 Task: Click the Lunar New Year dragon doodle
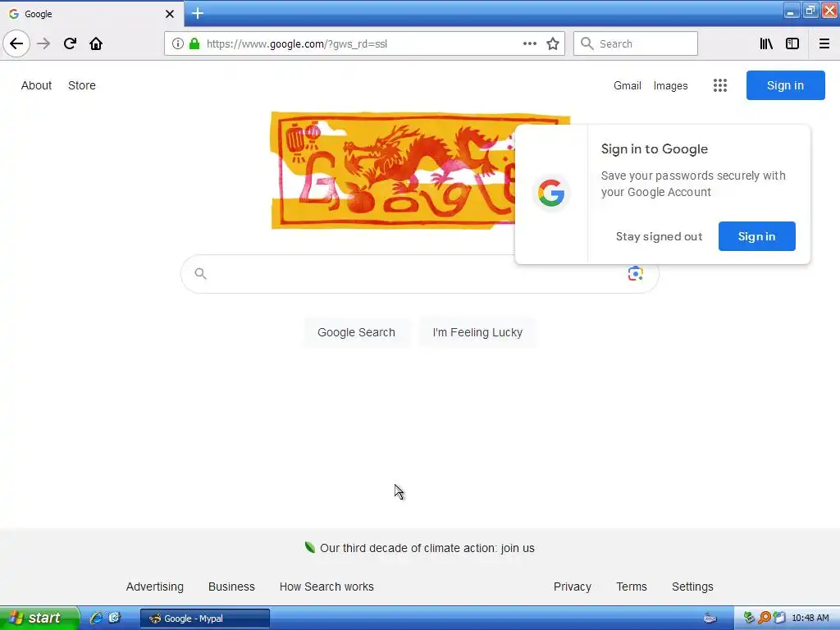click(x=393, y=171)
